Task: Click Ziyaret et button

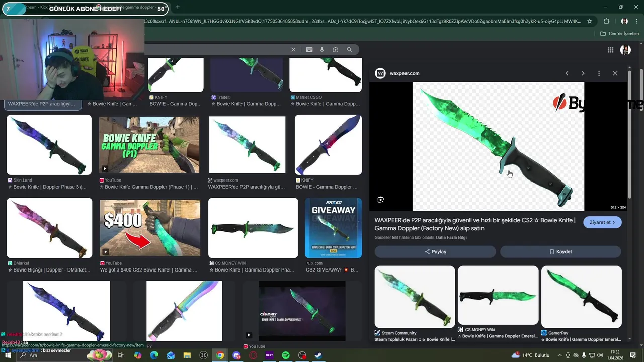Action: [x=602, y=222]
